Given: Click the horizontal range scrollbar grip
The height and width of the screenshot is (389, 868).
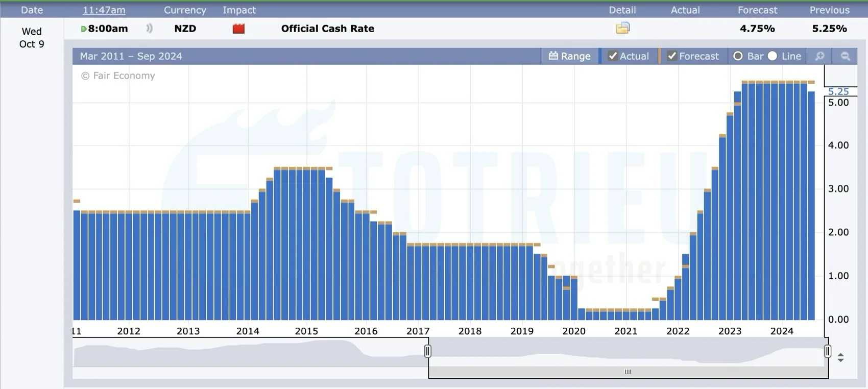Looking at the screenshot, I should pos(628,372).
